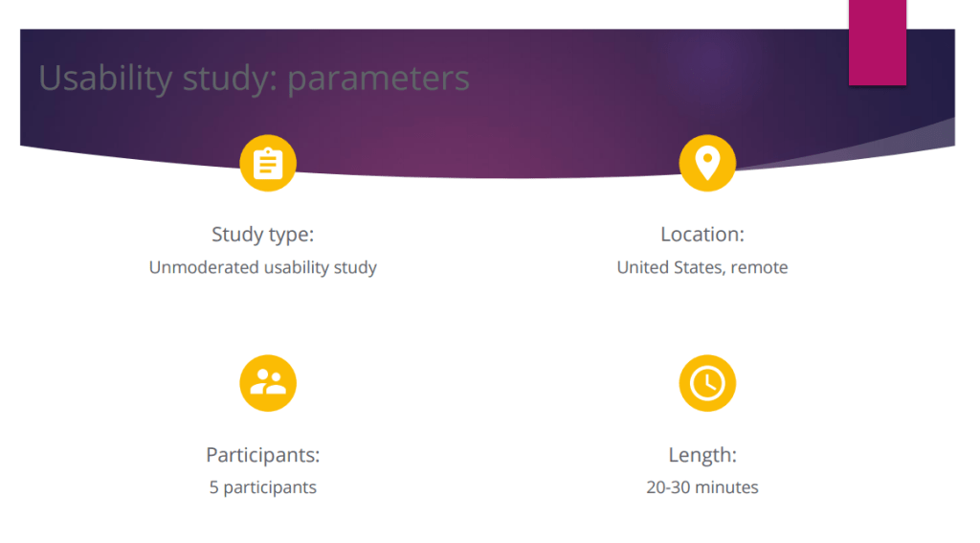Click the clock length icon
980x543 pixels.
tap(707, 383)
